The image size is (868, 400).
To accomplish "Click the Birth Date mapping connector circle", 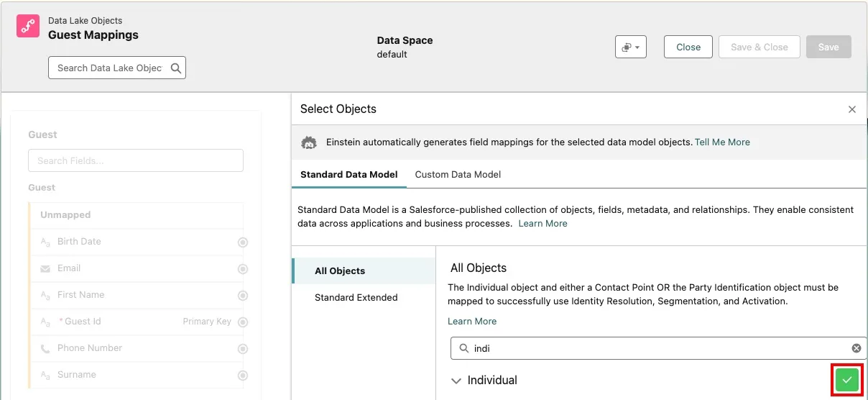I will [x=243, y=242].
